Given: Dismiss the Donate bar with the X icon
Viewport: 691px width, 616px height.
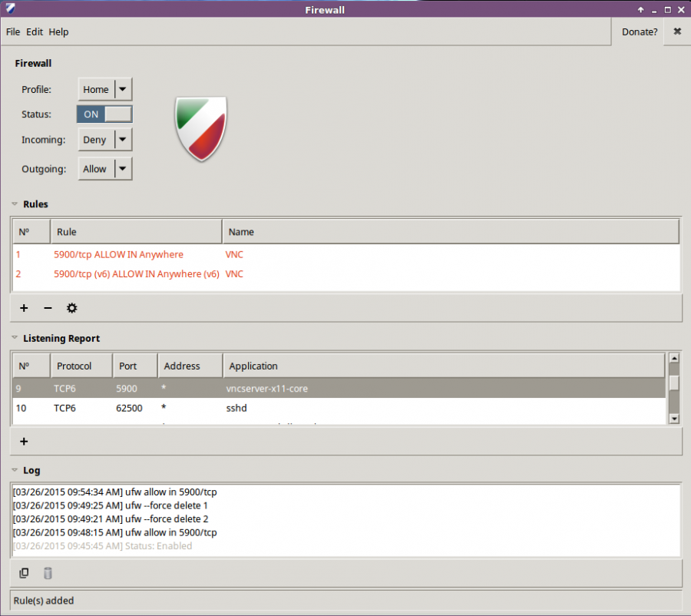Looking at the screenshot, I should point(676,31).
